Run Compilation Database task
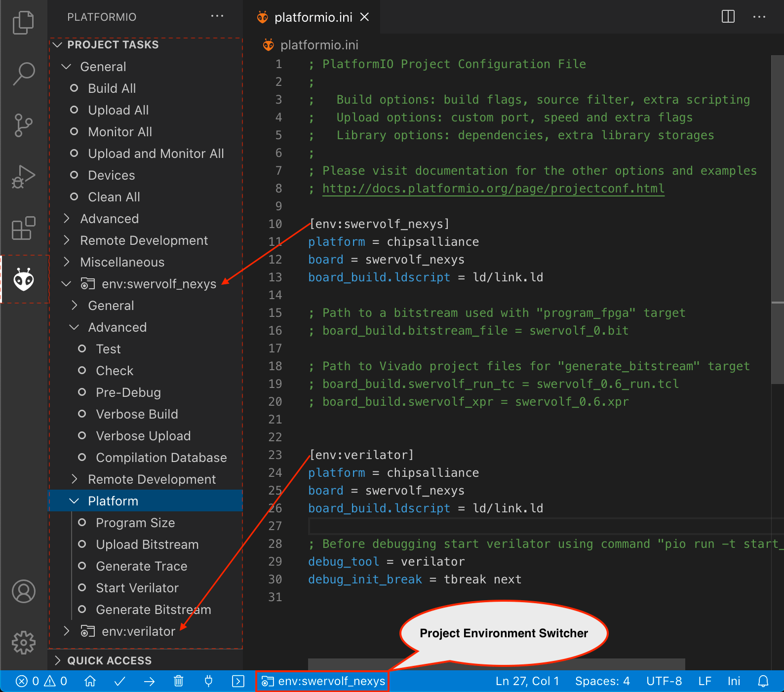 coord(146,458)
